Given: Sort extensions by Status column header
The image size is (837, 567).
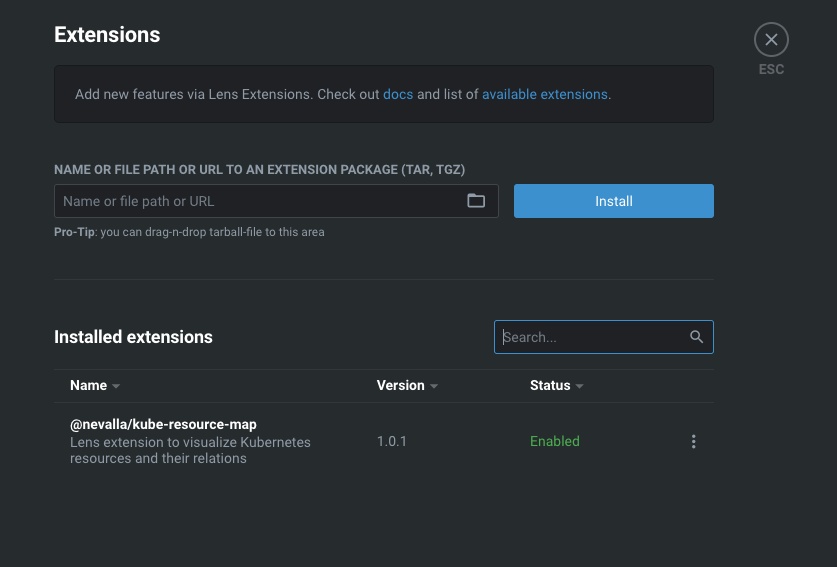Looking at the screenshot, I should click(x=550, y=385).
